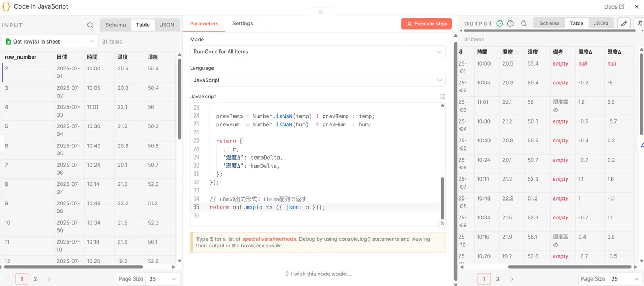Select the output Table view
Image resolution: width=644 pixels, height=286 pixels.
click(576, 23)
